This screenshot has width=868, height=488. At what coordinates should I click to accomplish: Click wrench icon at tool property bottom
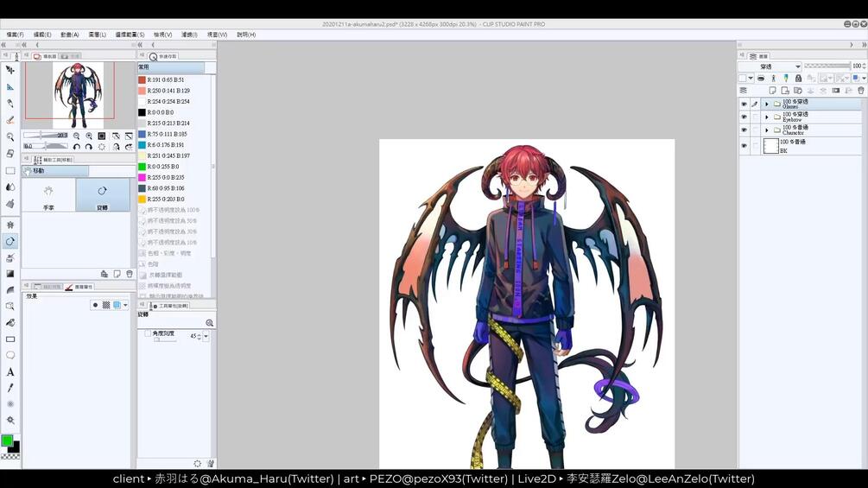coord(211,463)
